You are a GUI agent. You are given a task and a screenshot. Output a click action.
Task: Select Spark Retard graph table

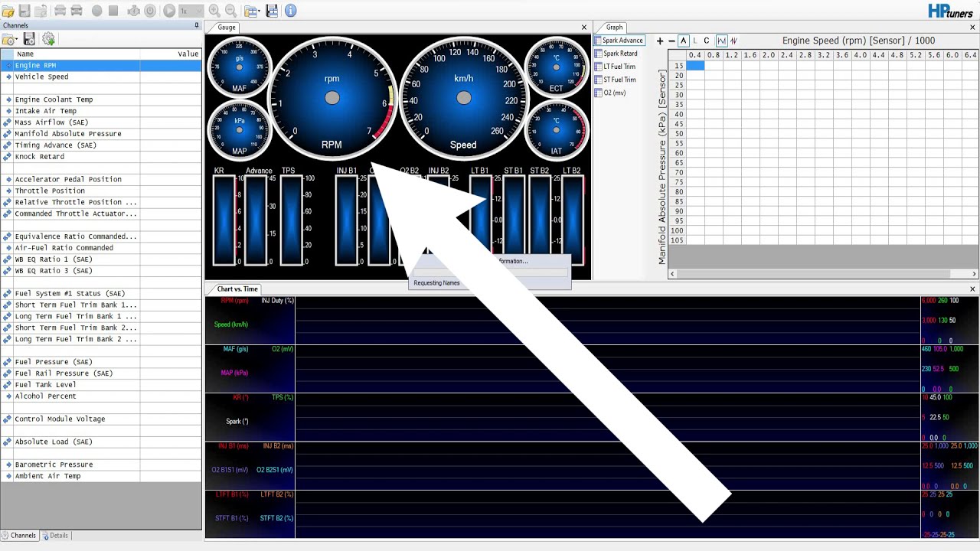pos(616,54)
